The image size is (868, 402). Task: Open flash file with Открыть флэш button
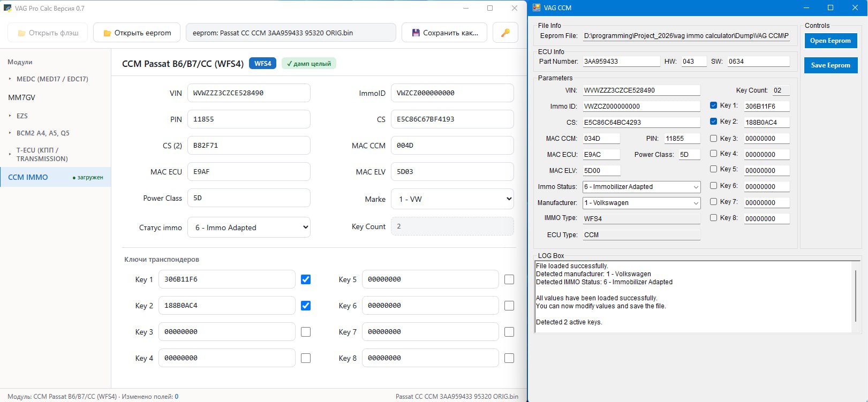[48, 33]
